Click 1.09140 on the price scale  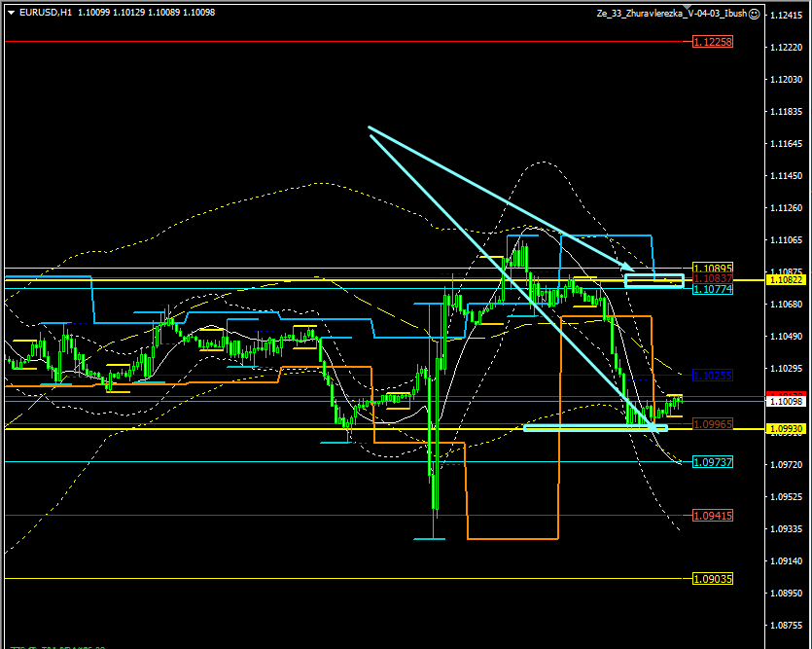(787, 561)
